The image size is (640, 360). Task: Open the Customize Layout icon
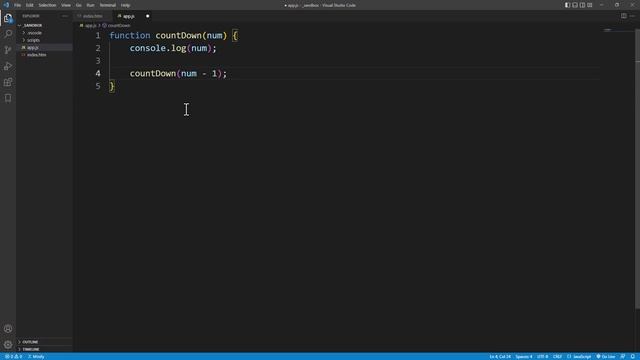pos(590,5)
